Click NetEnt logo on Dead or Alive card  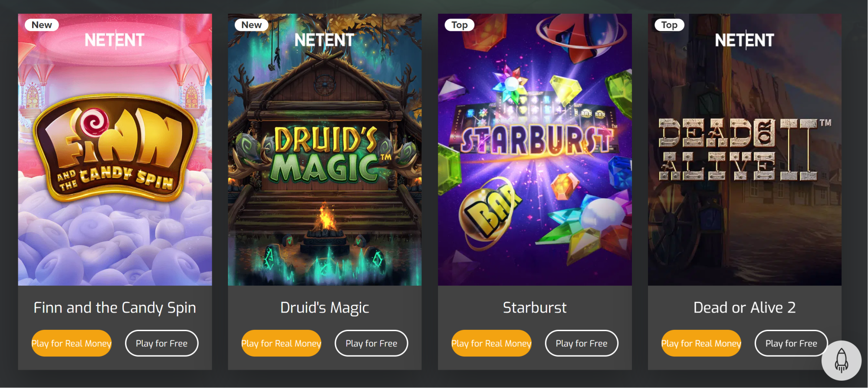pyautogui.click(x=744, y=40)
